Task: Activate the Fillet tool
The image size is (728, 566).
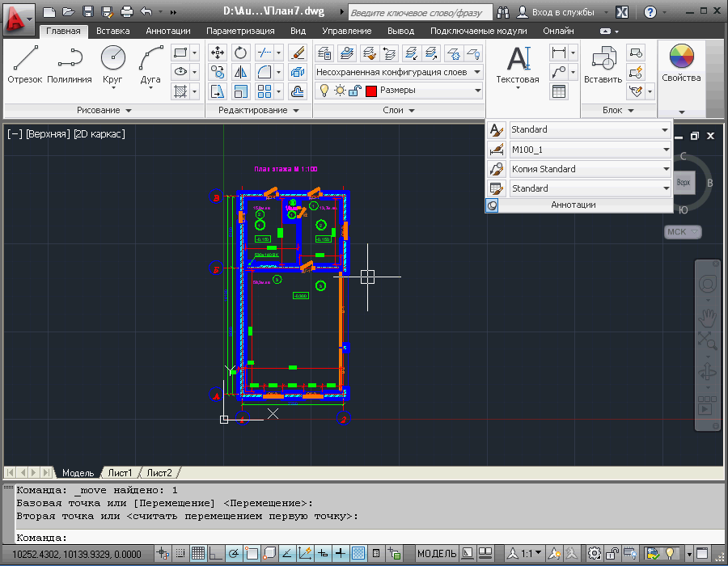Action: pyautogui.click(x=265, y=72)
